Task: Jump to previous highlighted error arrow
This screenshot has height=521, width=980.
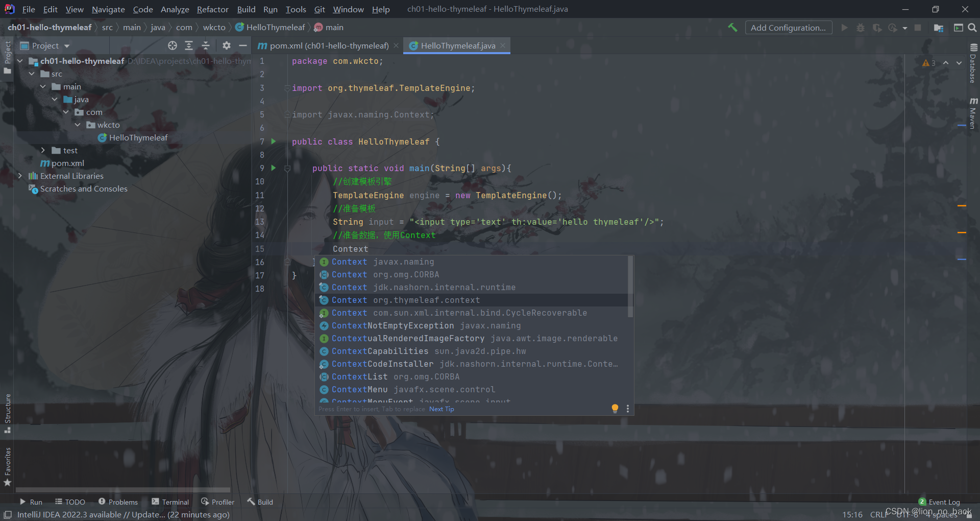Action: (946, 63)
